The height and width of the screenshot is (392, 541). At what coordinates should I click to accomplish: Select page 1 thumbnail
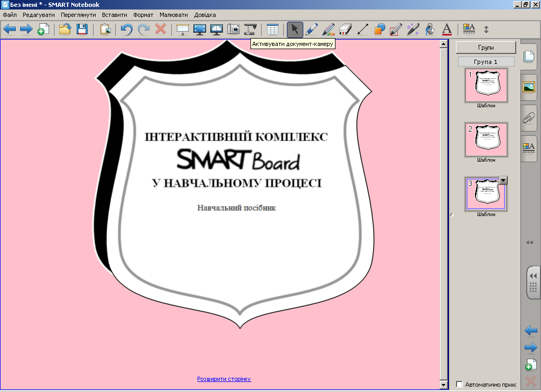pyautogui.click(x=486, y=85)
